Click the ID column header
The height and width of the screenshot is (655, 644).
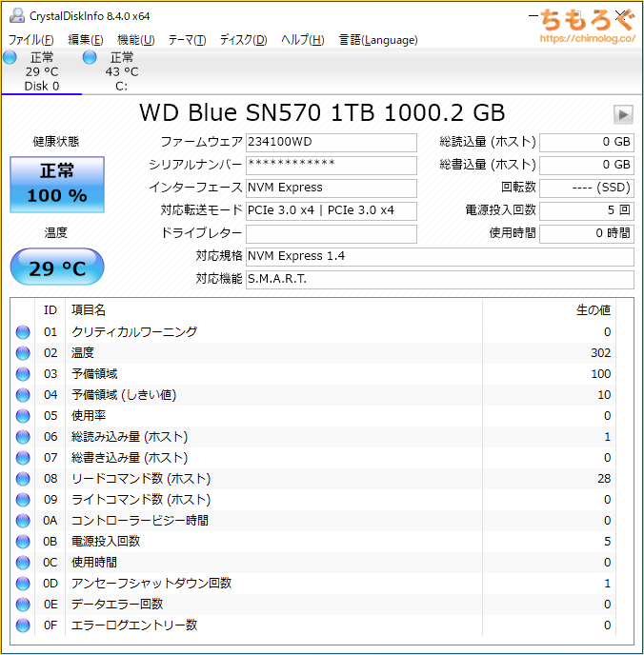[x=50, y=310]
